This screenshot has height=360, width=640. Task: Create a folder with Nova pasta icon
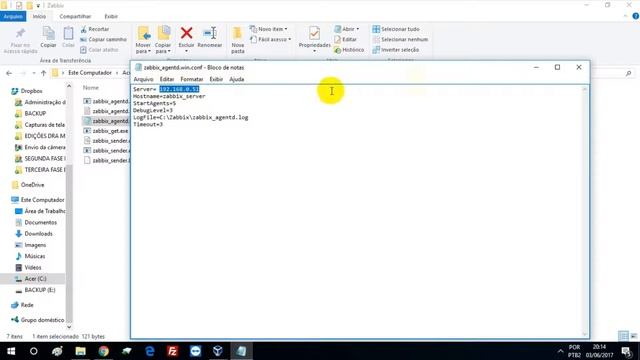(x=238, y=33)
